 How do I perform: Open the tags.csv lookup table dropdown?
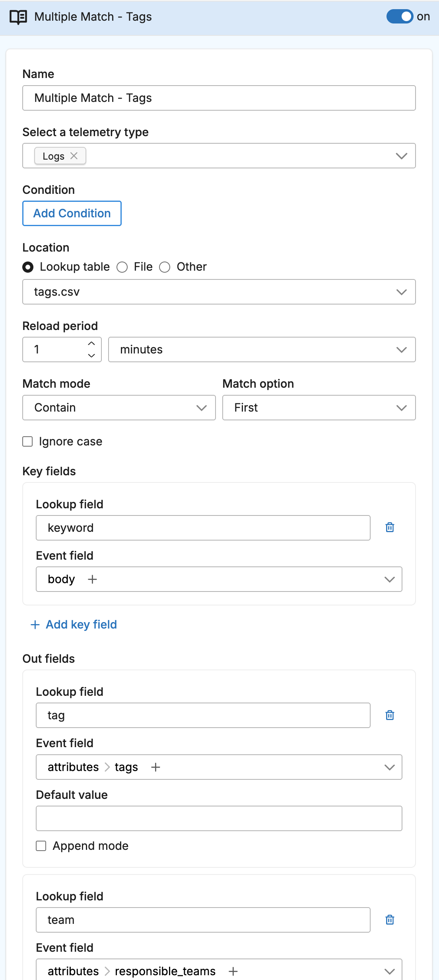pyautogui.click(x=219, y=292)
